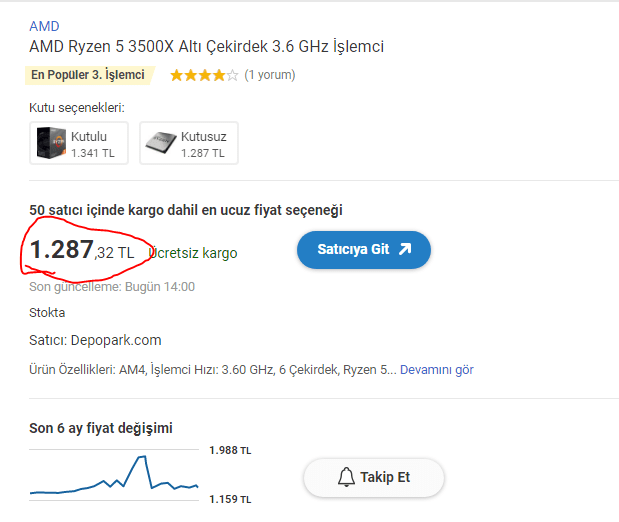The height and width of the screenshot is (522, 619).
Task: Click the Ücretsiz kargo label
Action: tap(193, 253)
